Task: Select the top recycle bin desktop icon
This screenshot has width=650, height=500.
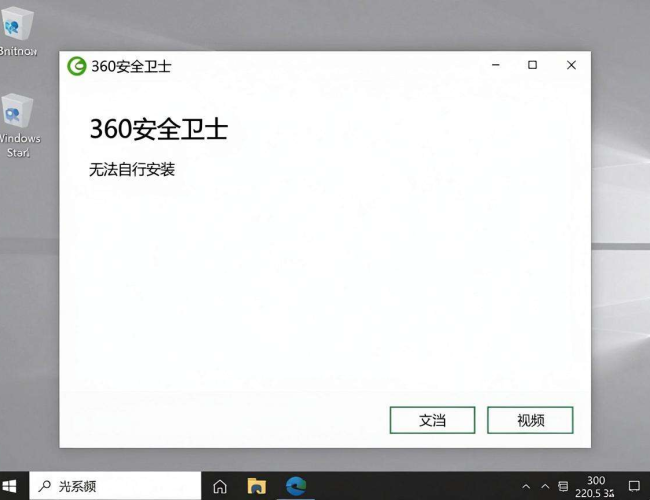Action: tap(18, 31)
